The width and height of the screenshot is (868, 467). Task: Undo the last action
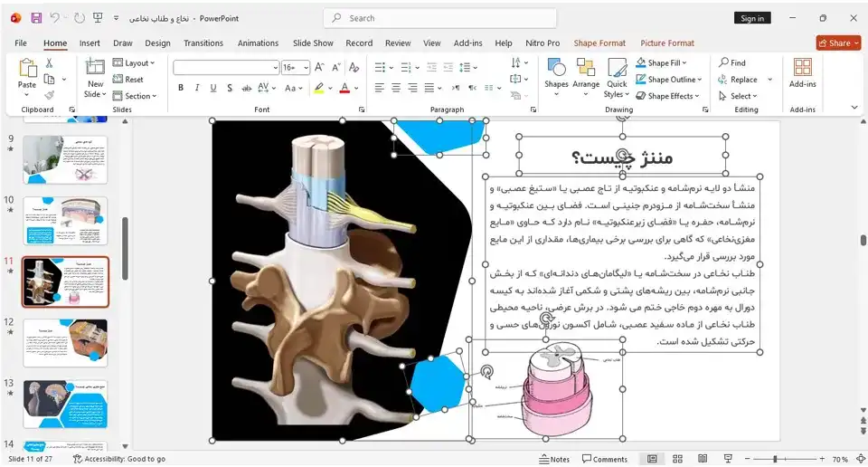pyautogui.click(x=54, y=18)
